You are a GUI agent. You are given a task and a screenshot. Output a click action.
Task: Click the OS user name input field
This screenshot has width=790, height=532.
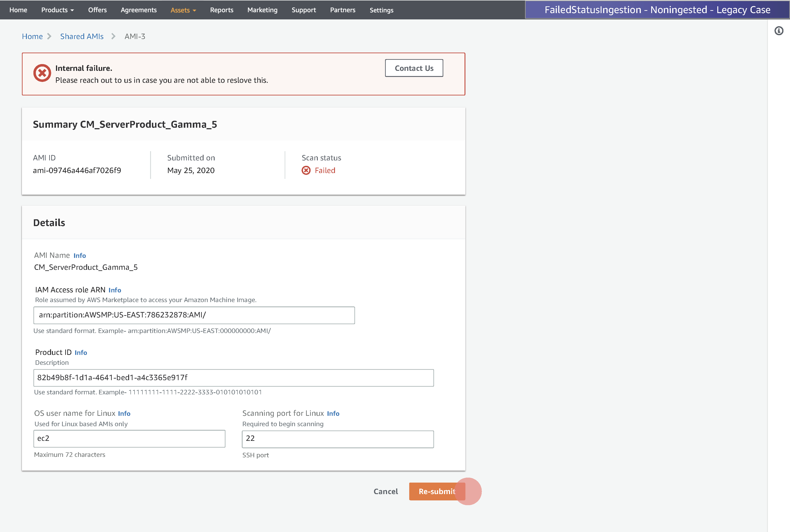click(129, 438)
